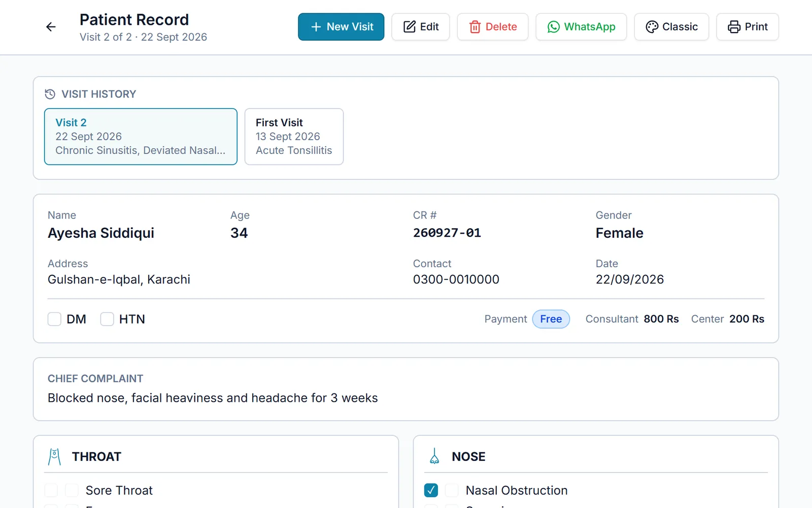
Task: Open the First Visit history card
Action: tap(294, 137)
